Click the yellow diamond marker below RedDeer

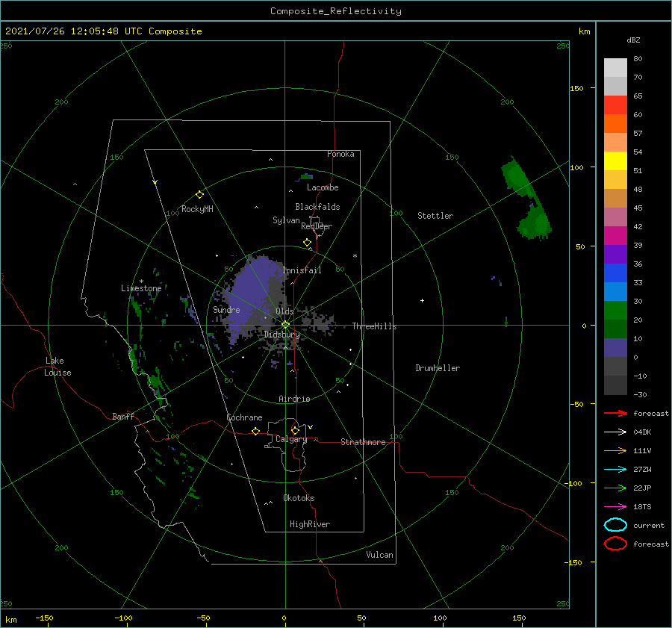tap(307, 242)
